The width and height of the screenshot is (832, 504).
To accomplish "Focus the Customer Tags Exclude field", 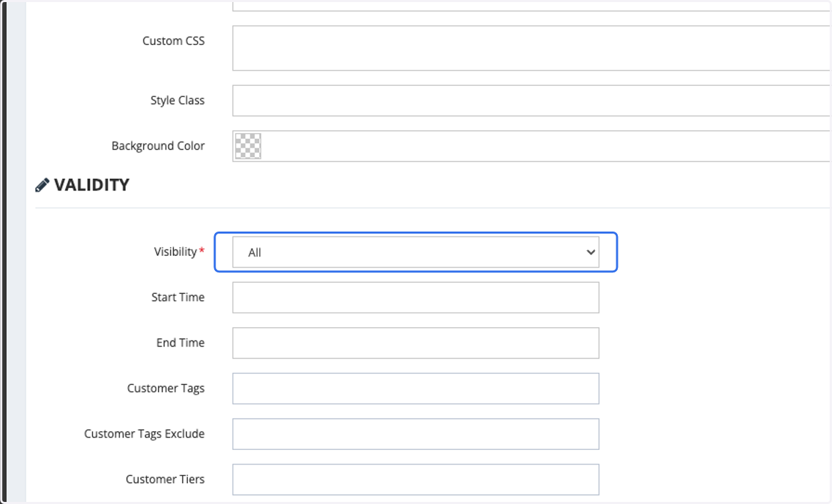I will (415, 434).
